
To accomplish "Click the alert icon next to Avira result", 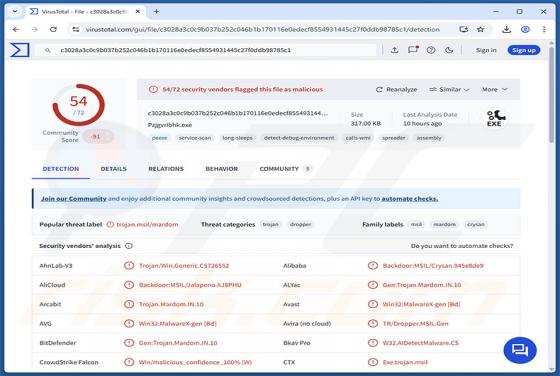I will coord(373,324).
